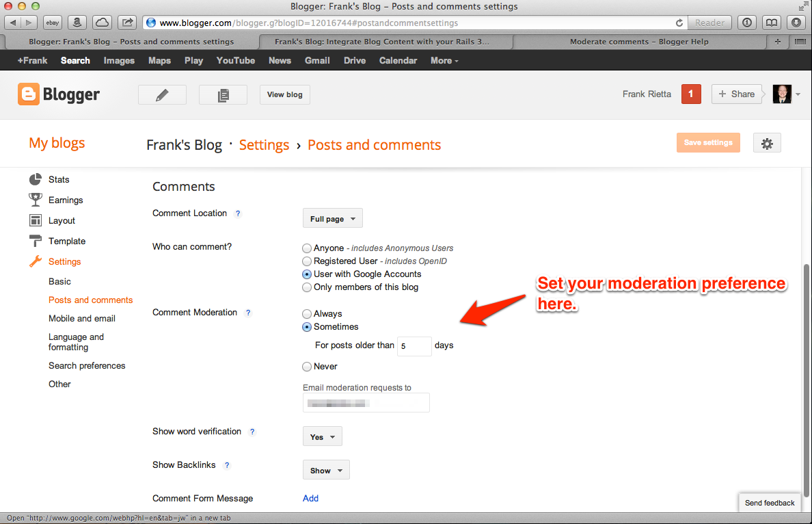Open help for Comment Location
Viewport: 812px width, 524px height.
[x=238, y=213]
